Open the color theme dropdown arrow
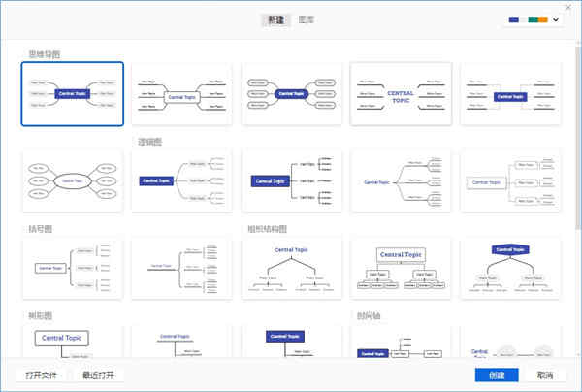Viewport: 582px width, 392px height. 556,20
